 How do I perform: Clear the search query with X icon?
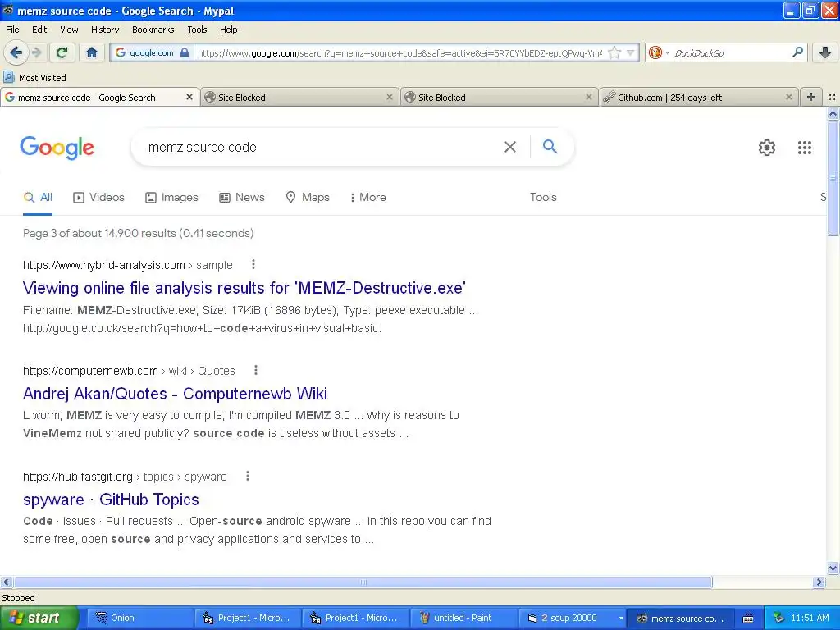tap(510, 147)
